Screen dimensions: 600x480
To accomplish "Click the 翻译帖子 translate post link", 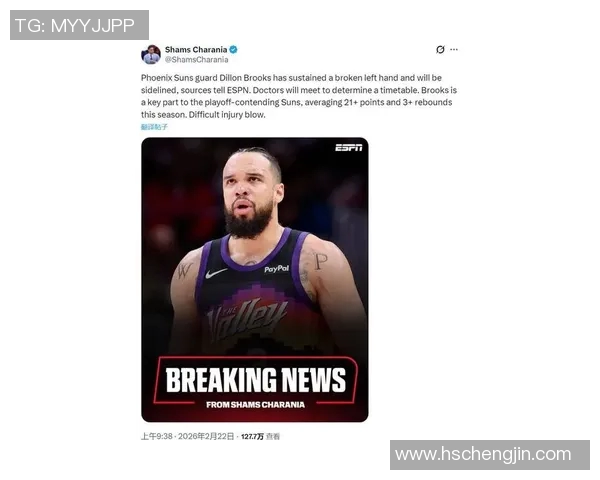I will [154, 127].
